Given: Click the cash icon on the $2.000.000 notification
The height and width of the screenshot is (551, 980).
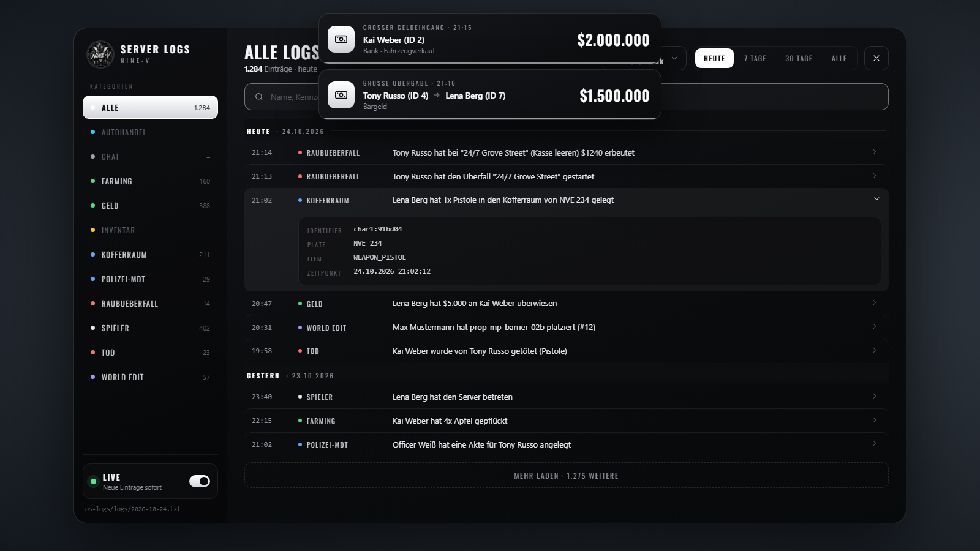Looking at the screenshot, I should tap(341, 39).
